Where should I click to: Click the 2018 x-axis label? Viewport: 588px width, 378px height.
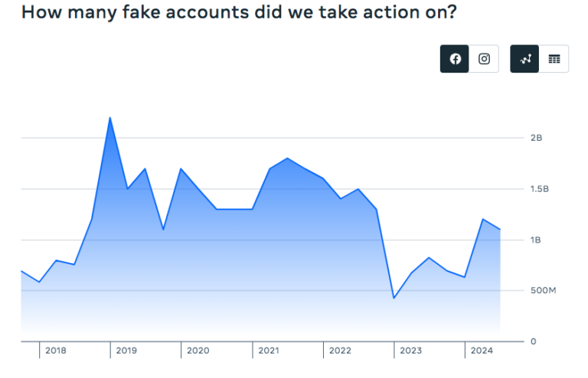(56, 350)
